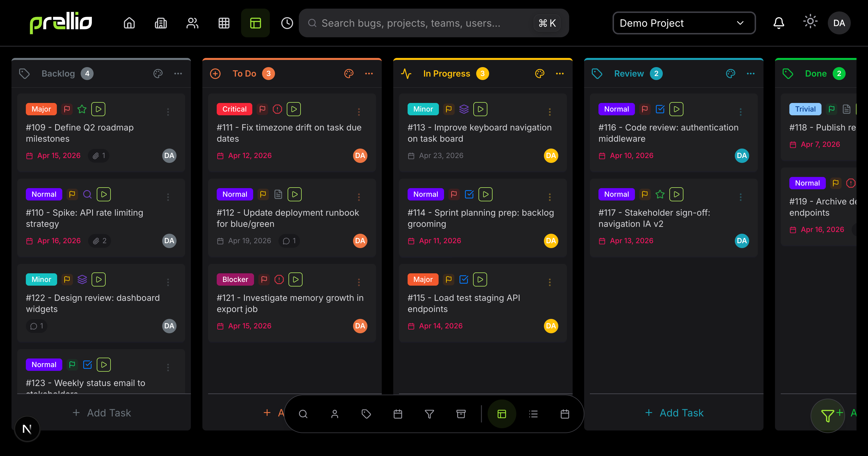Open the DA user avatar menu

tap(839, 23)
